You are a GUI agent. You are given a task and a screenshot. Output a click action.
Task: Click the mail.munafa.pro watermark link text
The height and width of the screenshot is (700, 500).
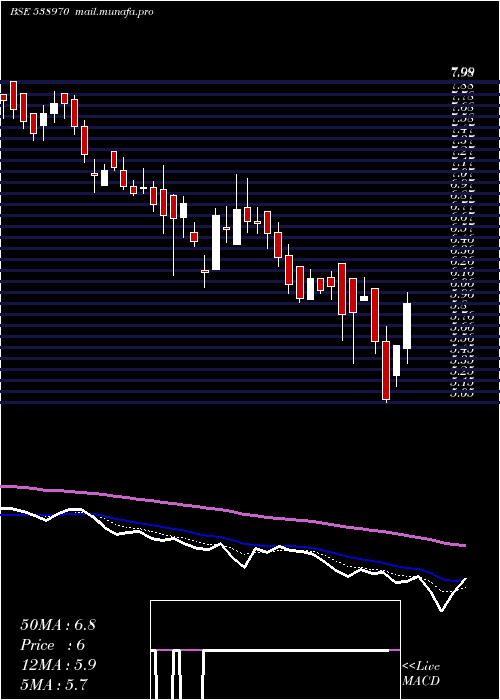(112, 12)
